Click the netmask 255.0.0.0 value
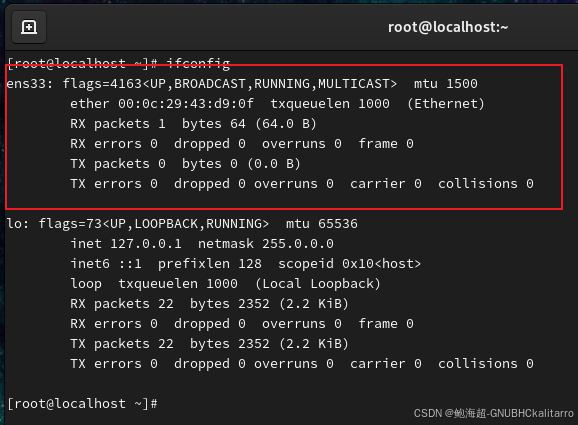Screen dimensions: 578x425 266,244
